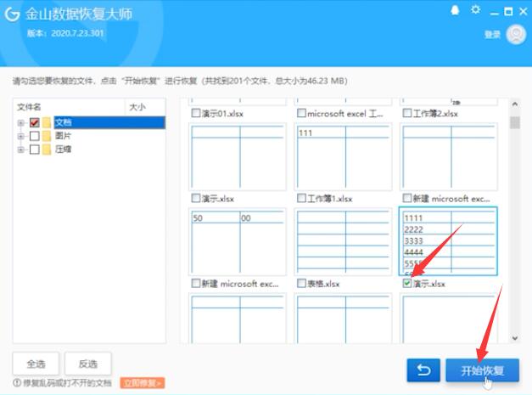Select the 文档 tree item
Screen dimensions: 532x395
pyautogui.click(x=109, y=122)
